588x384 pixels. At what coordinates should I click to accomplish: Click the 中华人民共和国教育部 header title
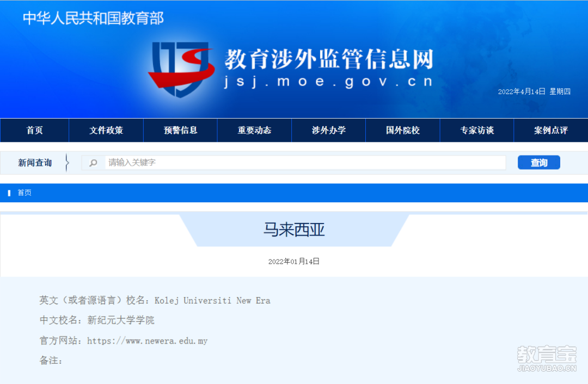tap(94, 18)
